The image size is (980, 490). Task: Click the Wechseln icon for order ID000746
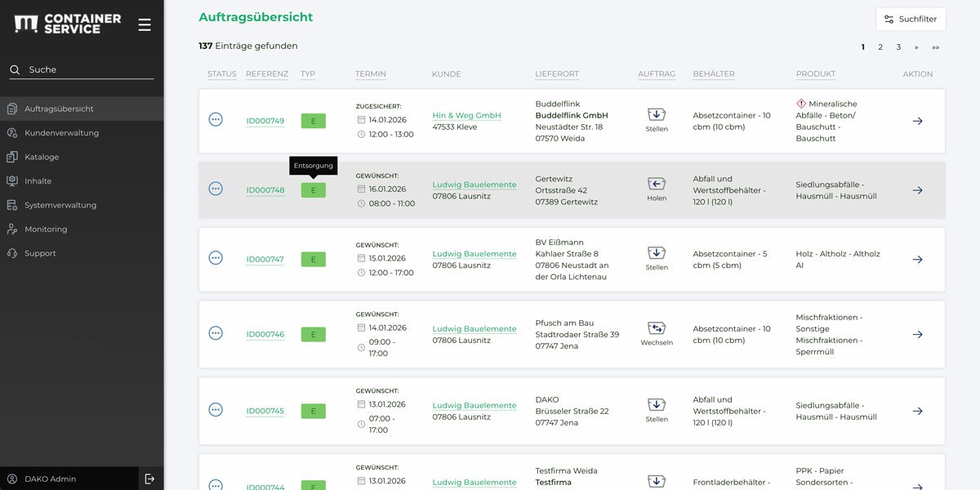point(657,329)
